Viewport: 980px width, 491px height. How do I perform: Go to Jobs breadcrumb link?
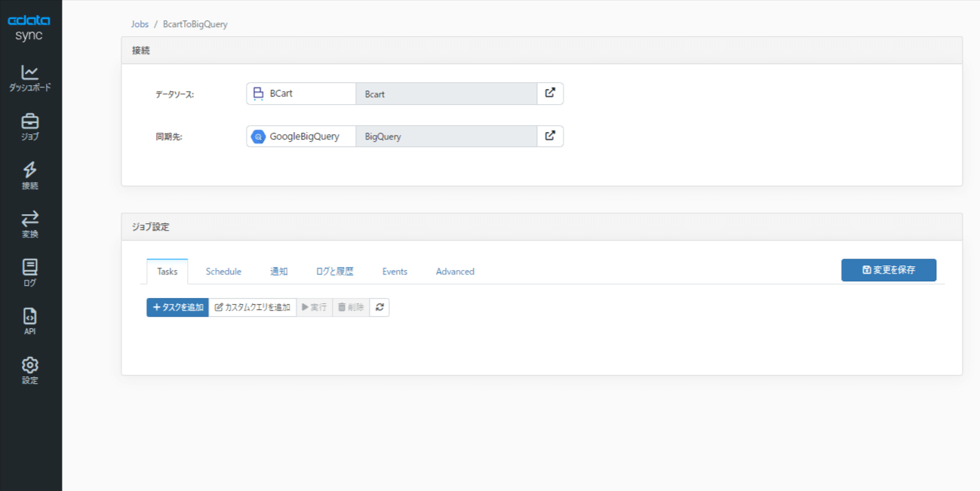click(140, 24)
